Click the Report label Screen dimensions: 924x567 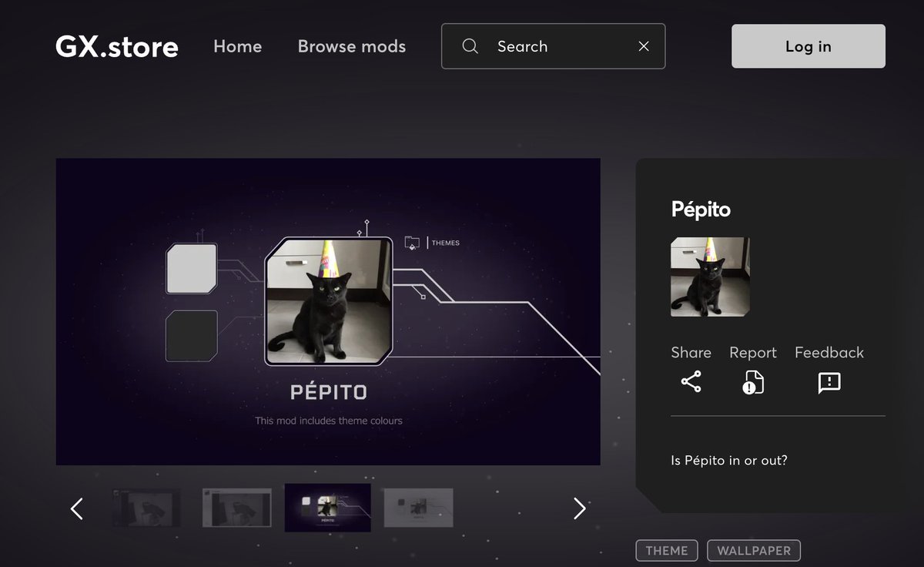click(x=753, y=353)
